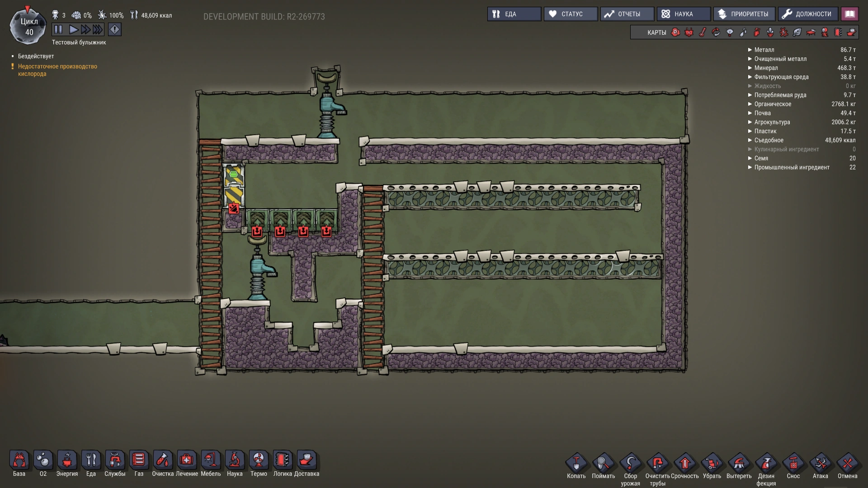Show the Power overlay map
868x488 pixels.
tap(689, 33)
